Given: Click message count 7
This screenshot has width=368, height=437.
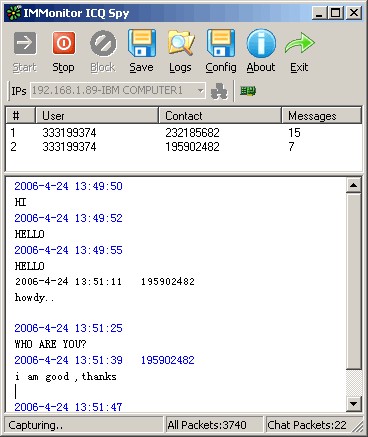Looking at the screenshot, I should pyautogui.click(x=291, y=147).
